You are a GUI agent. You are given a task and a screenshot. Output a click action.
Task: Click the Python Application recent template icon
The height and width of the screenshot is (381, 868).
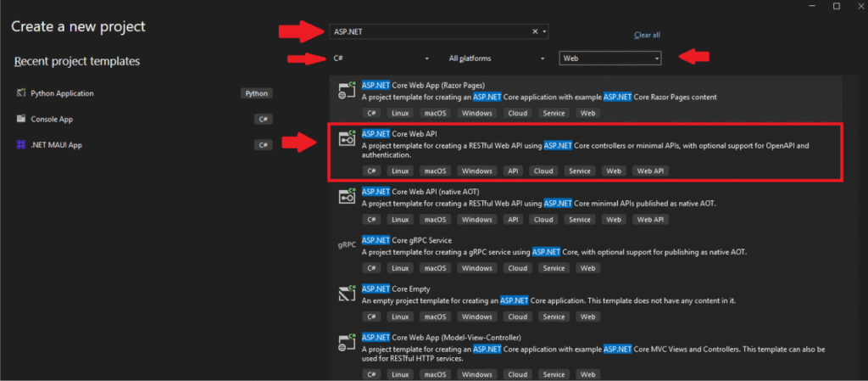point(20,93)
